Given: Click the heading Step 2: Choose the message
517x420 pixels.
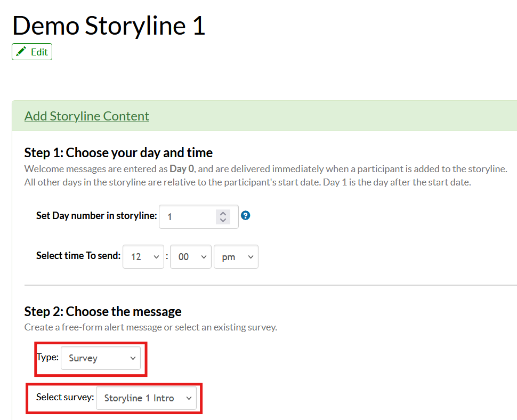Looking at the screenshot, I should (103, 312).
